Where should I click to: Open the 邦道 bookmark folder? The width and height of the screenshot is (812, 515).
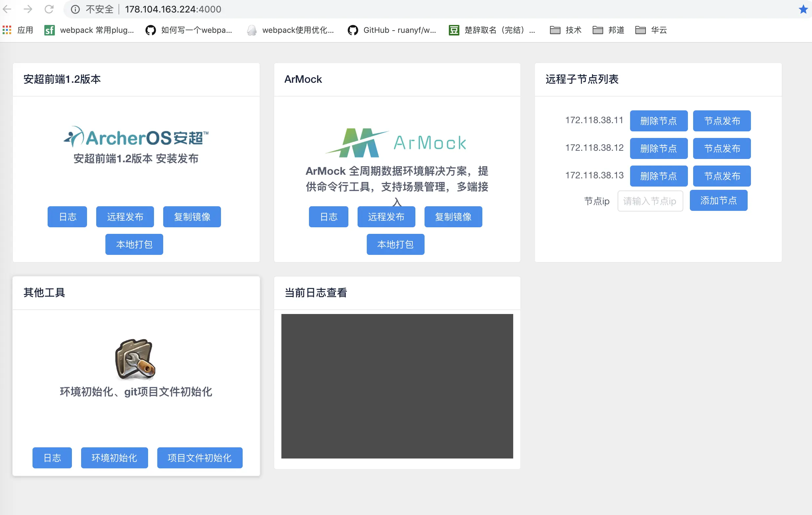(x=608, y=30)
